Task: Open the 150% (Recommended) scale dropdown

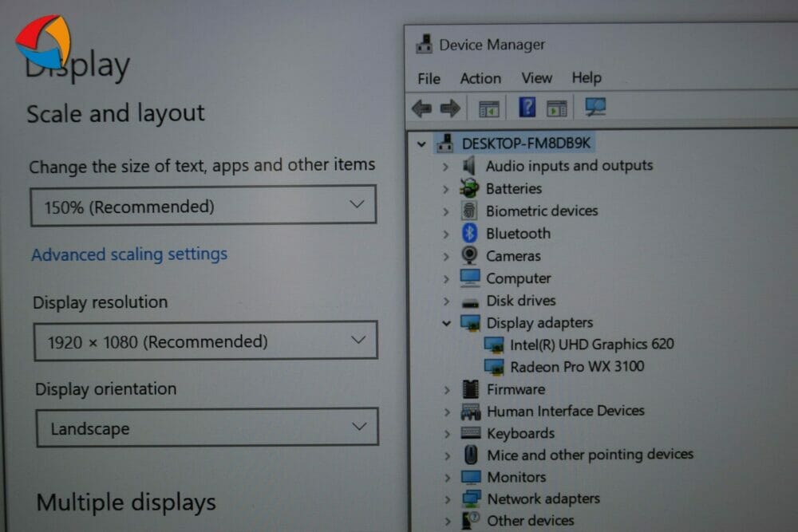Action: click(203, 206)
